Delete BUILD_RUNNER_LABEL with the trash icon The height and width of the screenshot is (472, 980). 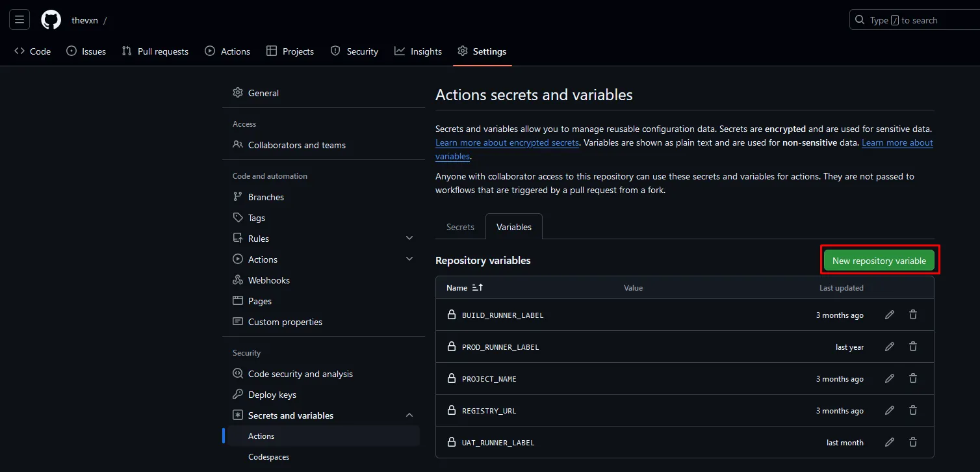(913, 315)
